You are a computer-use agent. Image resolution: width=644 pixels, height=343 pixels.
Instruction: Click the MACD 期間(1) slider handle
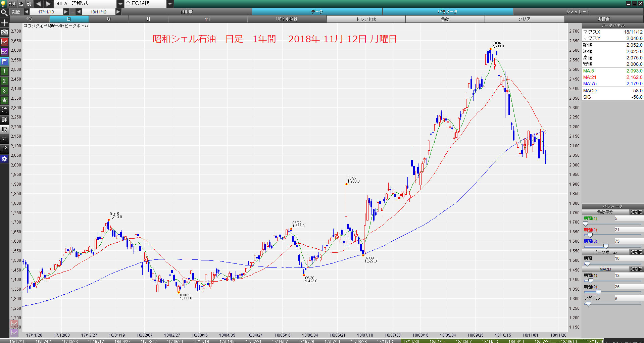click(591, 281)
